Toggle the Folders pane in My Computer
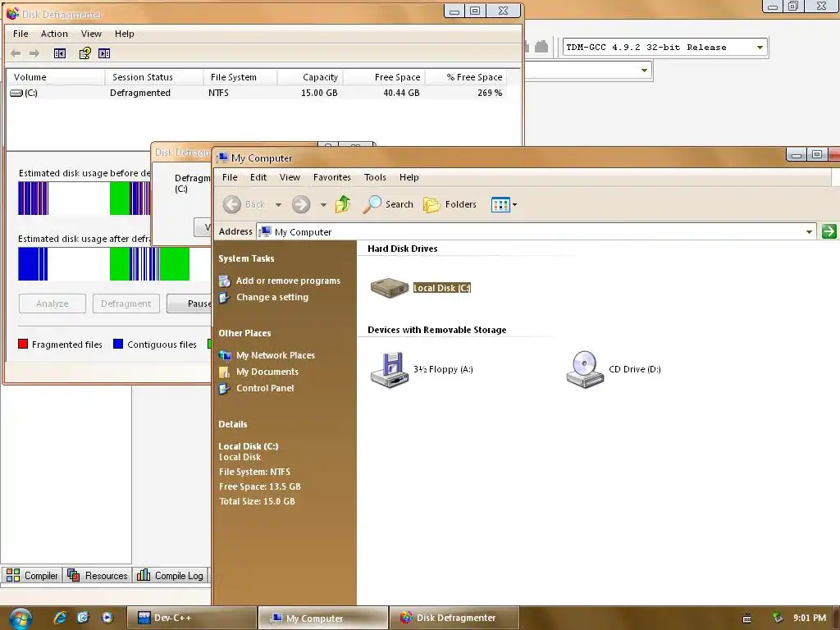840x630 pixels. 450,204
